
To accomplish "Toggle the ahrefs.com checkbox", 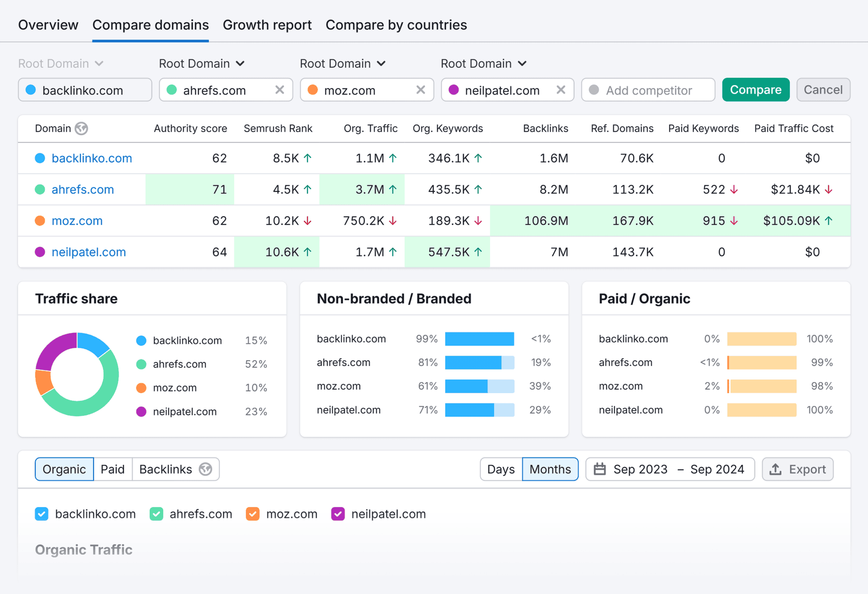I will 156,514.
